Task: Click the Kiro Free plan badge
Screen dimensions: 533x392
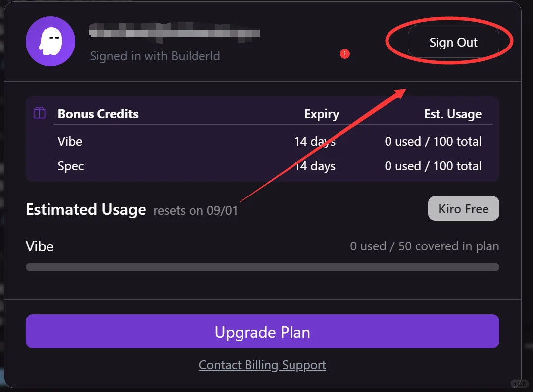Action: [463, 209]
